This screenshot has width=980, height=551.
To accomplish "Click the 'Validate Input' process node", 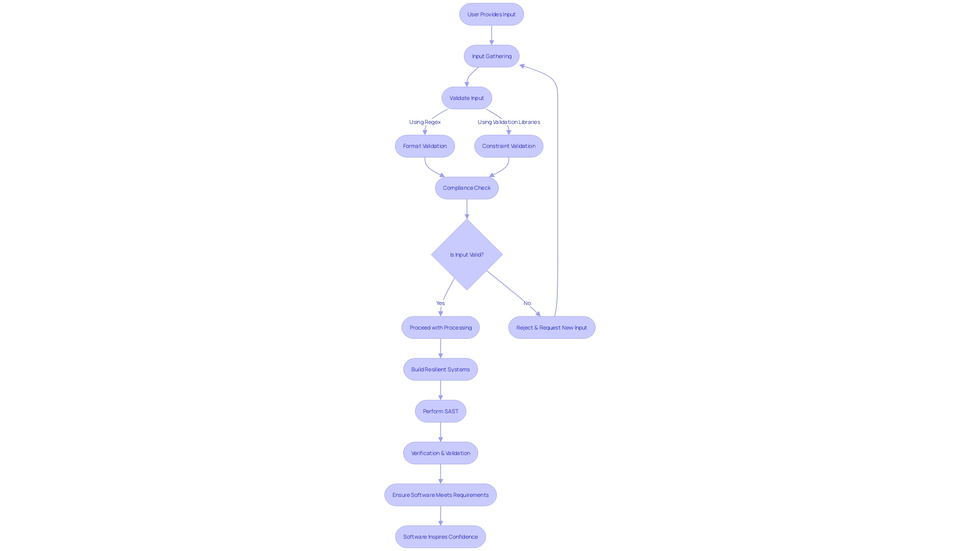I will tap(467, 97).
